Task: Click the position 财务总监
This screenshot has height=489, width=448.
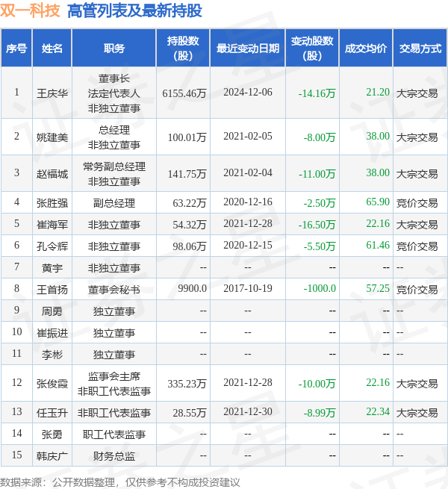Action: pyautogui.click(x=114, y=456)
